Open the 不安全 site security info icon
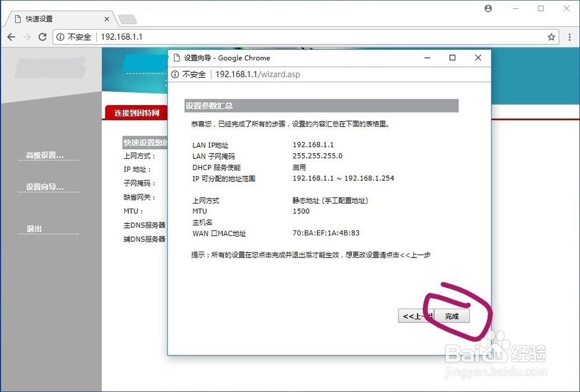 [x=61, y=37]
